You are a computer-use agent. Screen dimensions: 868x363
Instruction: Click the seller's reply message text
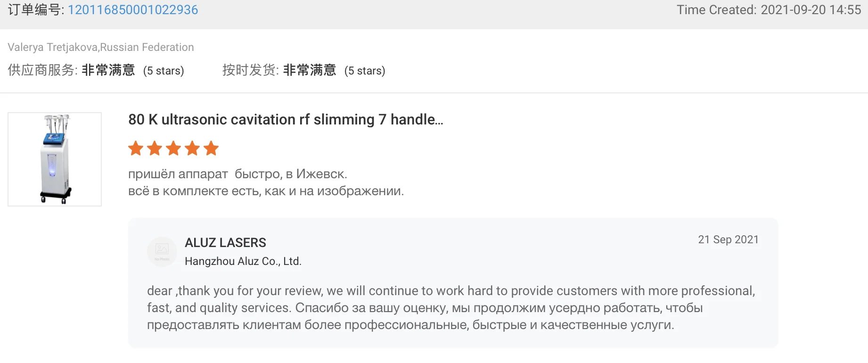tap(450, 307)
